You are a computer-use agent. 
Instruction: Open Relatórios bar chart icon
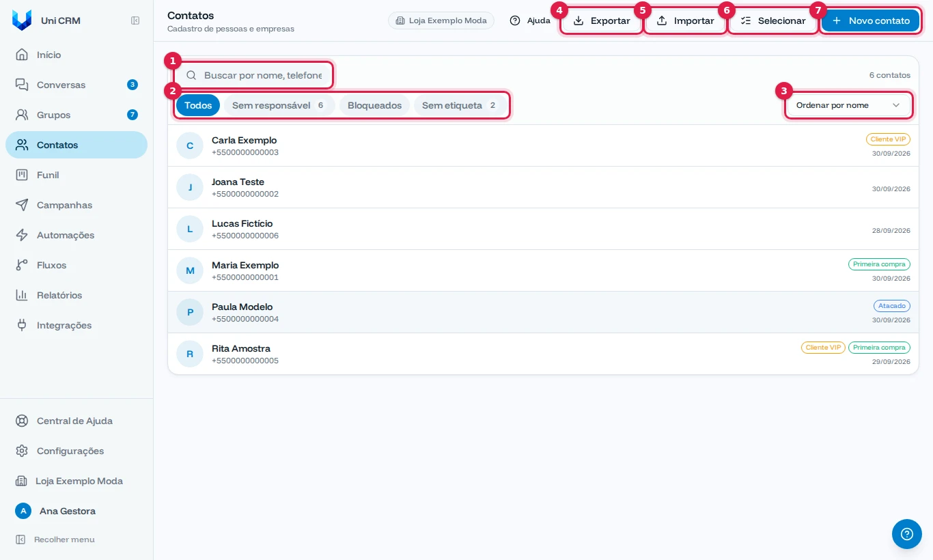(22, 295)
